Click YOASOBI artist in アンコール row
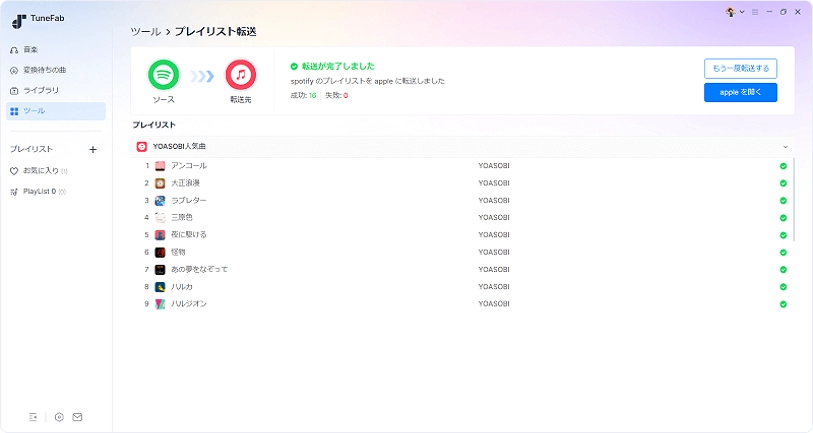 (494, 166)
